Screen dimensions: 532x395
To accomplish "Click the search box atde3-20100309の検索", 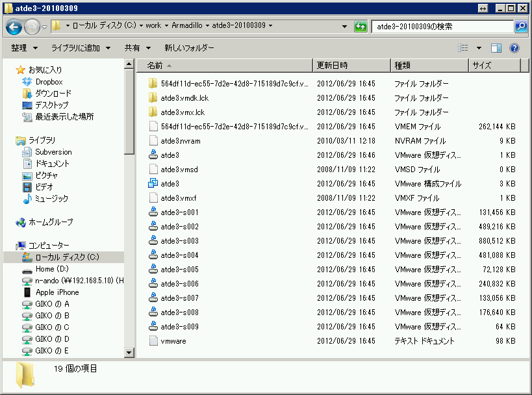I will click(x=442, y=27).
